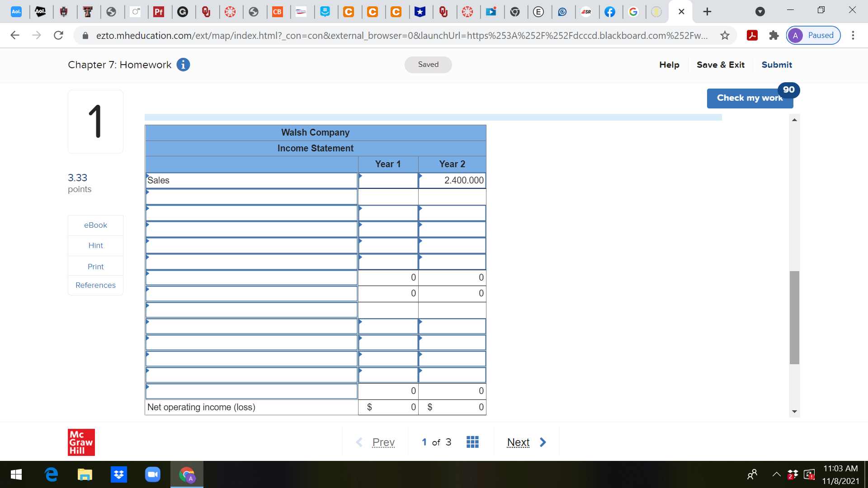This screenshot has width=868, height=488.
Task: Click the info icon beside Chapter 7 Homework
Action: pyautogui.click(x=183, y=65)
